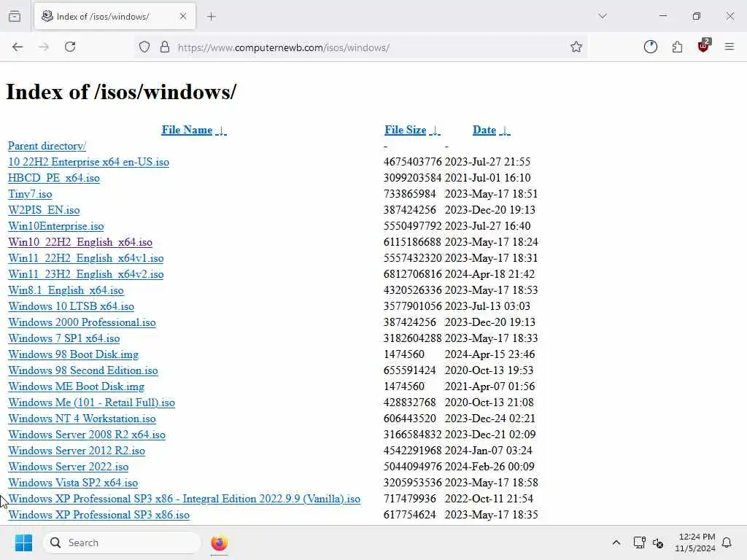Open Firefox View button in tab bar
747x560 pixels.
click(x=15, y=16)
